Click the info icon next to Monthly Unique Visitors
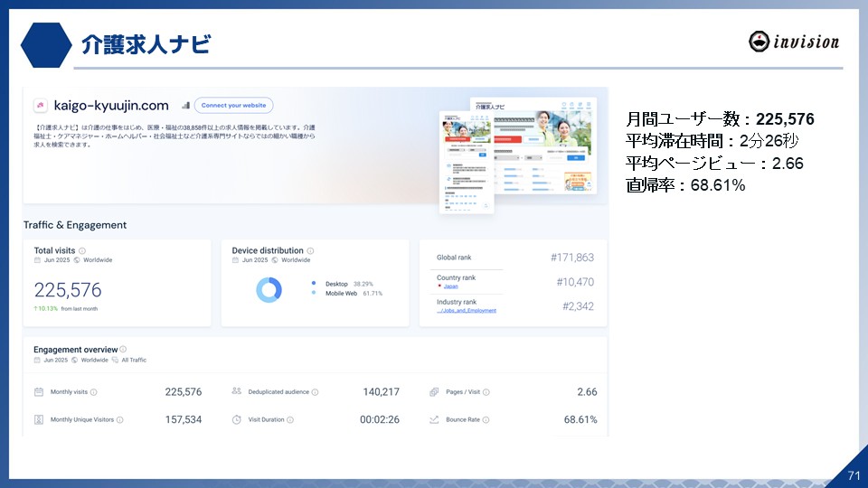Image resolution: width=868 pixels, height=488 pixels. [x=119, y=419]
